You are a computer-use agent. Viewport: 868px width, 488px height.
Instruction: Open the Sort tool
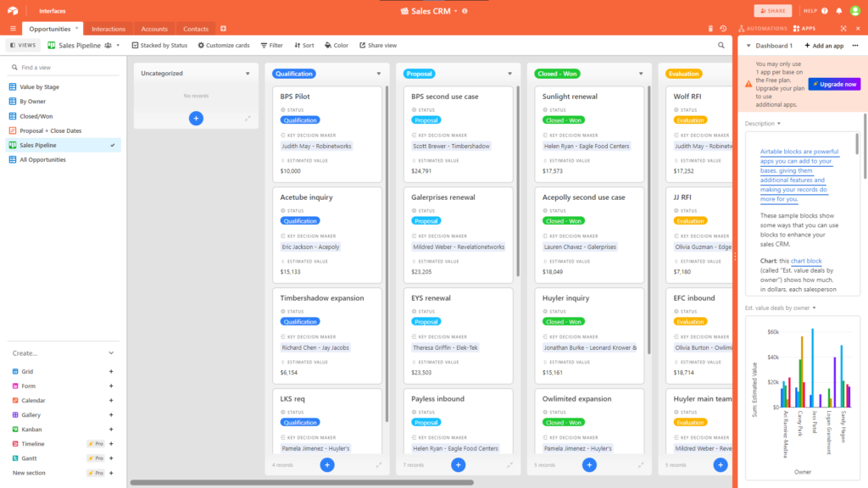(303, 45)
